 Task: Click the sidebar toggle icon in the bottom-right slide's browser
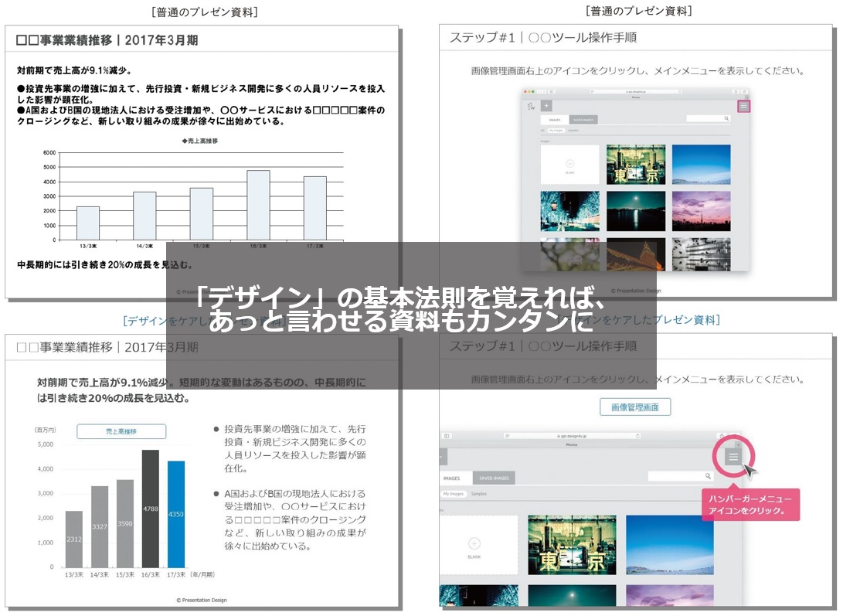point(447,436)
